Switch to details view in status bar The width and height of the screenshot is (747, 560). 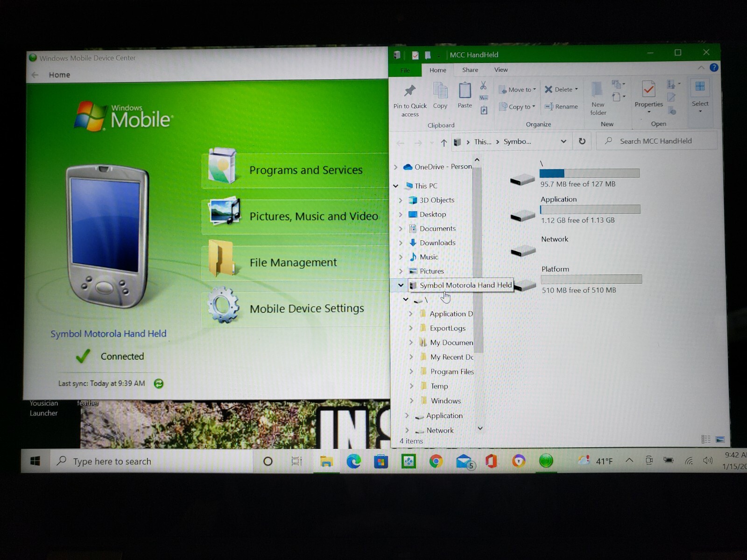pyautogui.click(x=706, y=439)
